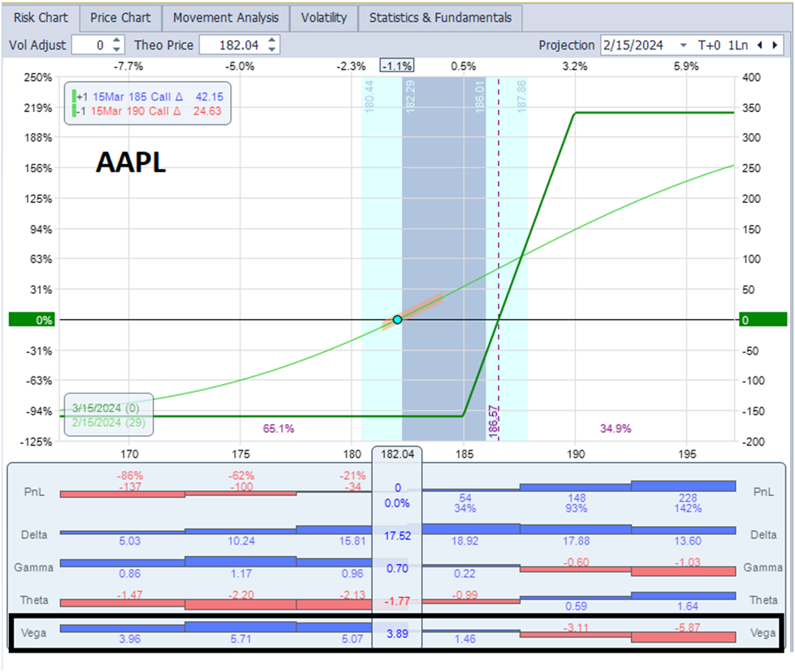This screenshot has height=672, width=795.
Task: Click the T+0 projection label
Action: tap(710, 45)
